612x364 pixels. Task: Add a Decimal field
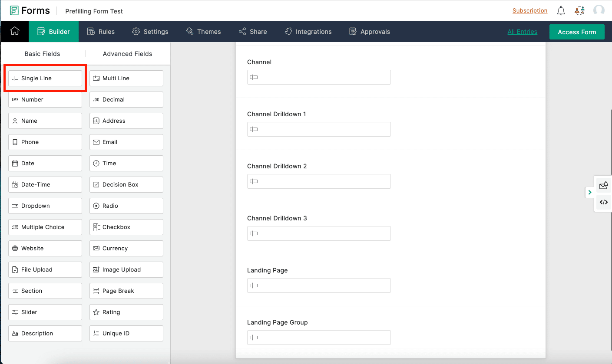pos(126,99)
